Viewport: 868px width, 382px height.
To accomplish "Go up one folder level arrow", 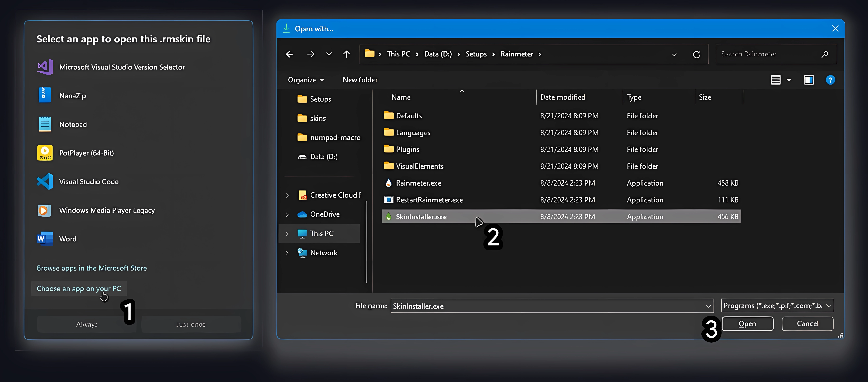I will tap(346, 54).
